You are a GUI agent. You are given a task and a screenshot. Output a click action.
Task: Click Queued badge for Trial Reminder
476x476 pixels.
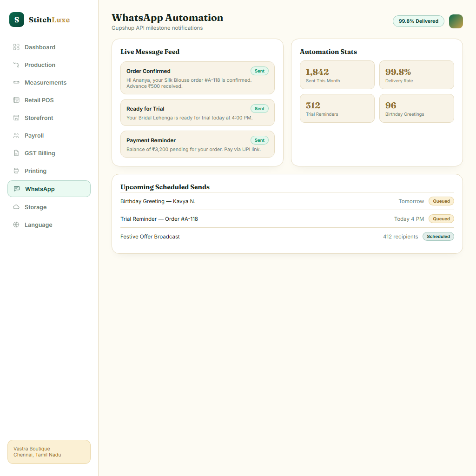[x=441, y=218]
